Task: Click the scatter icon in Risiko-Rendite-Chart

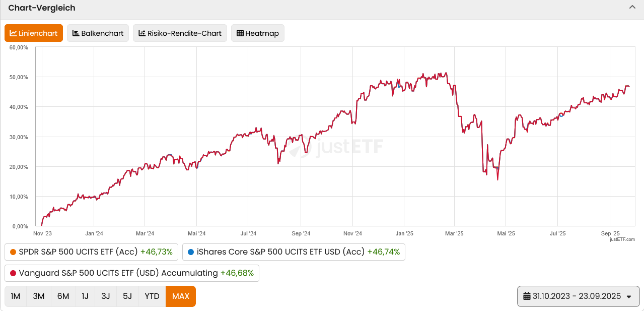Action: (x=142, y=33)
